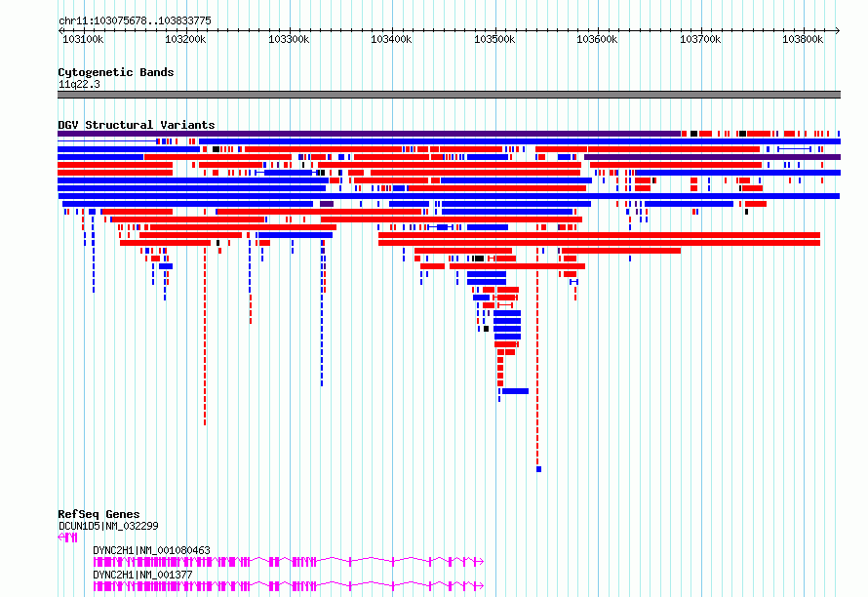
Task: Click the 103500k ruler tick label
Action: [494, 39]
